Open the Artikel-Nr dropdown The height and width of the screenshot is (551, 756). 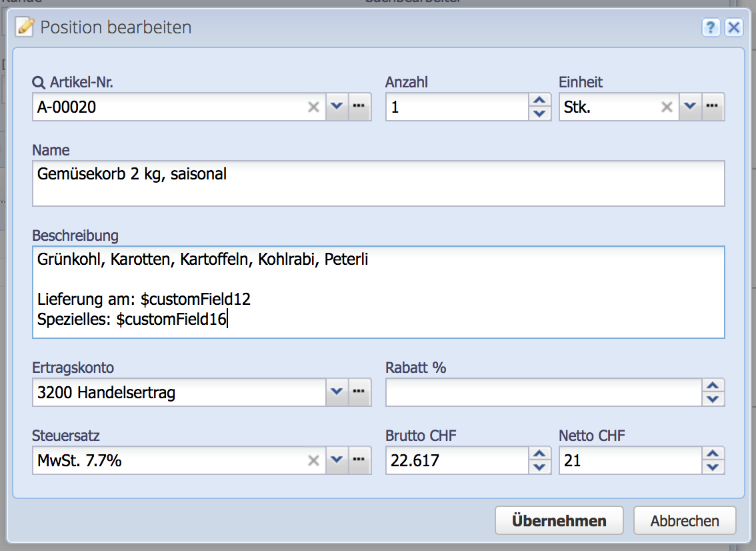click(x=337, y=106)
